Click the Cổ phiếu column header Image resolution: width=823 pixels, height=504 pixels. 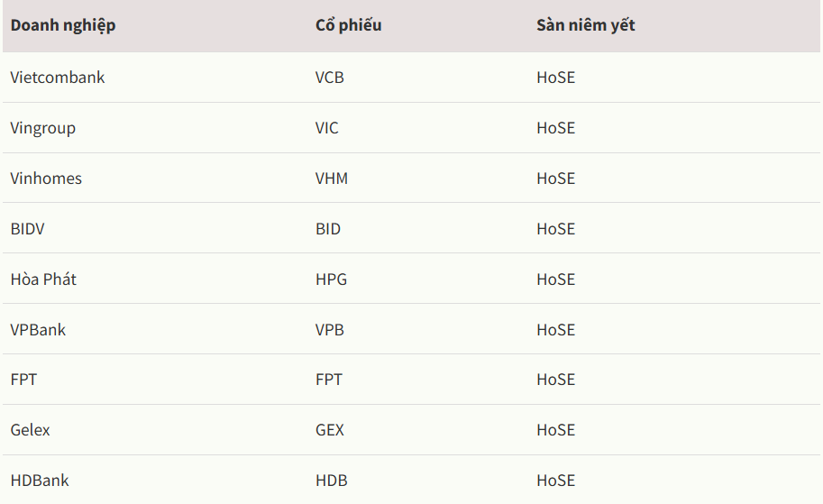coord(349,25)
